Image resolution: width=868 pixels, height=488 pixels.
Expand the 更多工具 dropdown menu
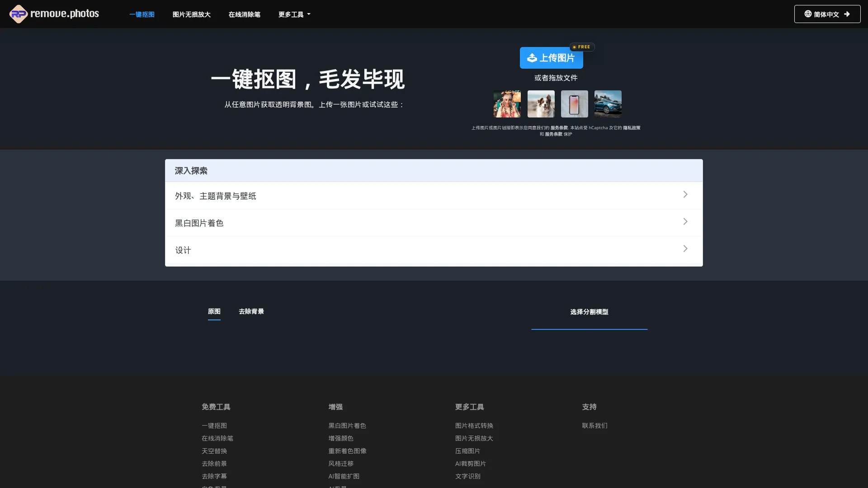pyautogui.click(x=294, y=14)
